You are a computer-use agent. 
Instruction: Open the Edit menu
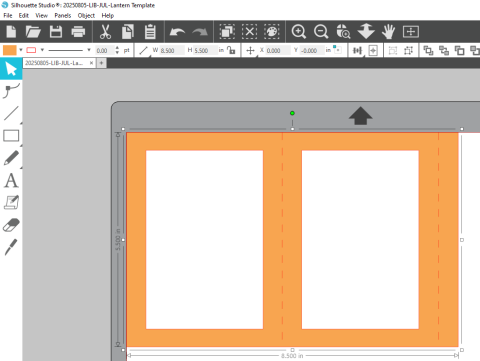pyautogui.click(x=24, y=15)
